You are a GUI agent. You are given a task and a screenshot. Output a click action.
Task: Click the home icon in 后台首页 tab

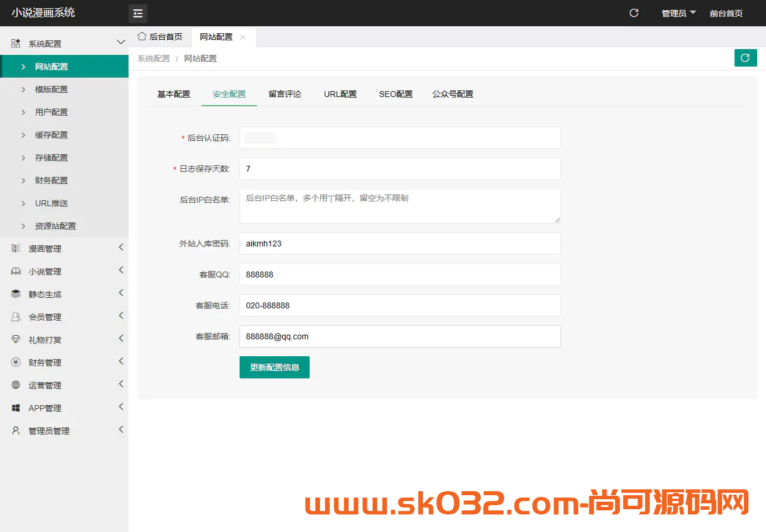142,36
